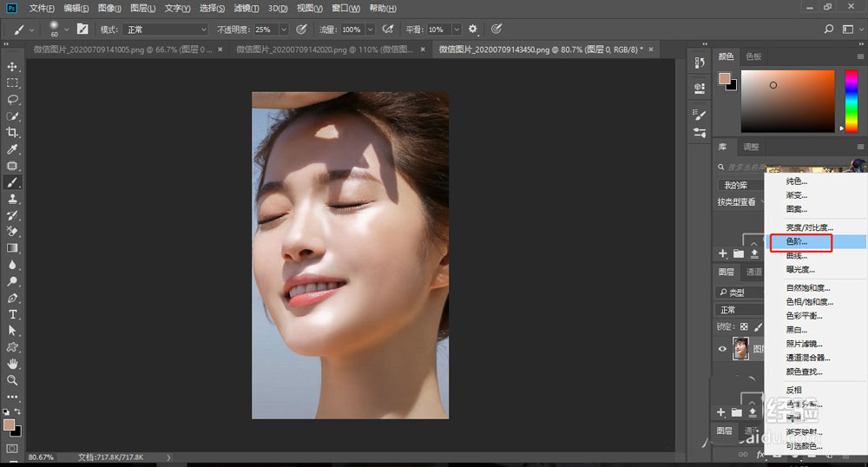Viewport: 868px width, 467px height.
Task: Select the Zoom magnifier tool
Action: pyautogui.click(x=13, y=380)
